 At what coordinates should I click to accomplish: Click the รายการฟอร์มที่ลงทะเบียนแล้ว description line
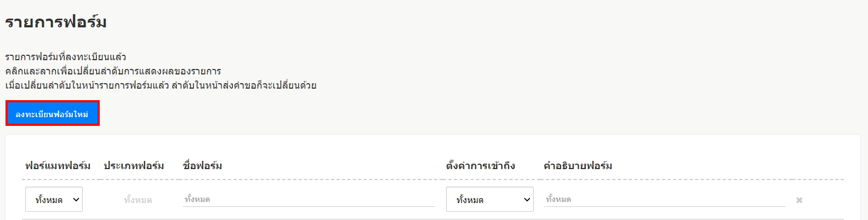(x=66, y=57)
